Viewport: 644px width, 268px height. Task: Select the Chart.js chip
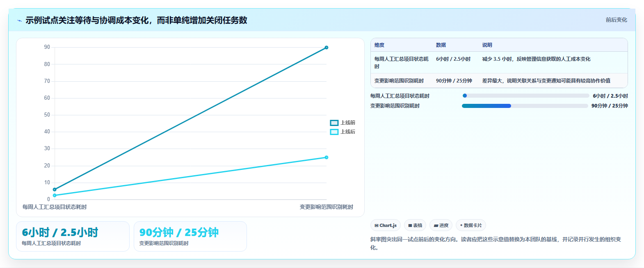pyautogui.click(x=386, y=225)
